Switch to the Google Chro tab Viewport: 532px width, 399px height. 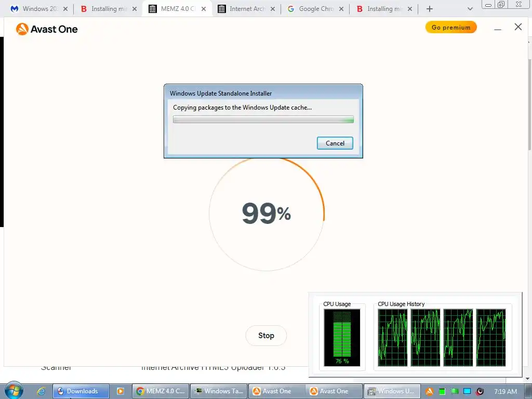click(x=315, y=9)
